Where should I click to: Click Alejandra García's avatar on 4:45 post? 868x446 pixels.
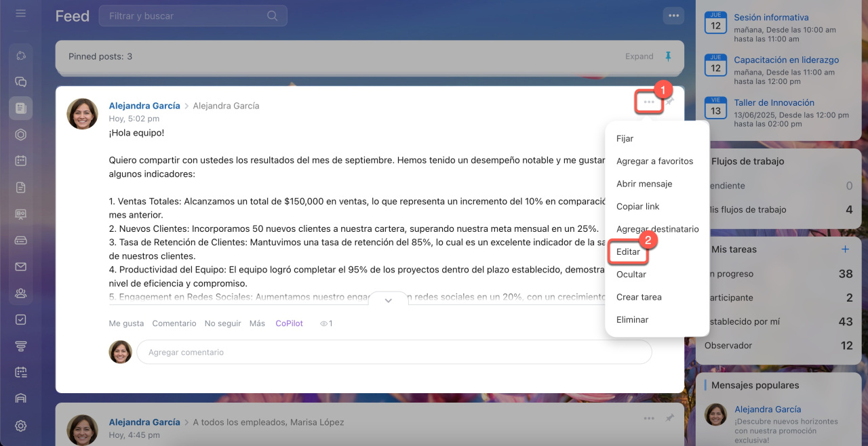pyautogui.click(x=82, y=430)
